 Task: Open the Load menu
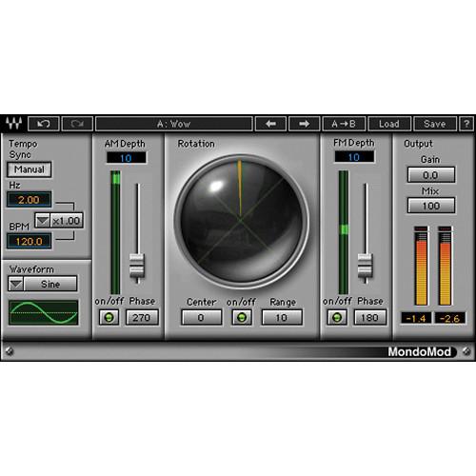click(389, 124)
